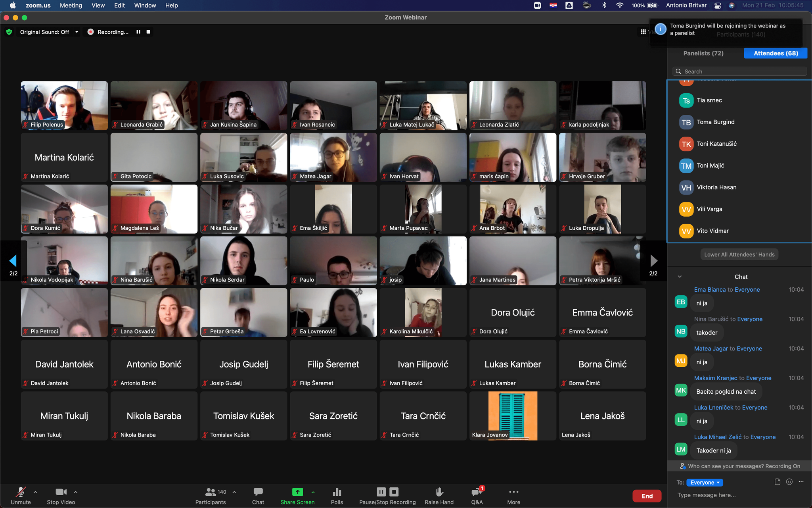This screenshot has height=508, width=812.
Task: Pause recording from the top-left indicator
Action: tap(138, 32)
